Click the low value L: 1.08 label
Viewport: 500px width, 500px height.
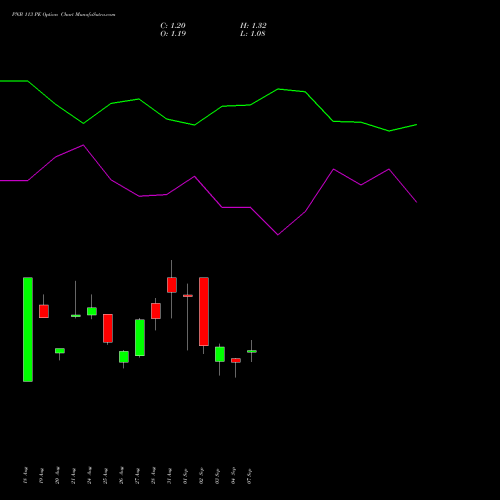pyautogui.click(x=253, y=34)
